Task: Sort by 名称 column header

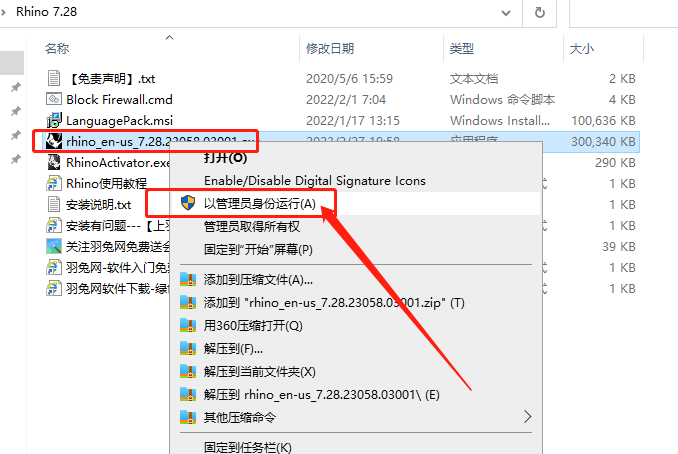Action: click(x=57, y=48)
